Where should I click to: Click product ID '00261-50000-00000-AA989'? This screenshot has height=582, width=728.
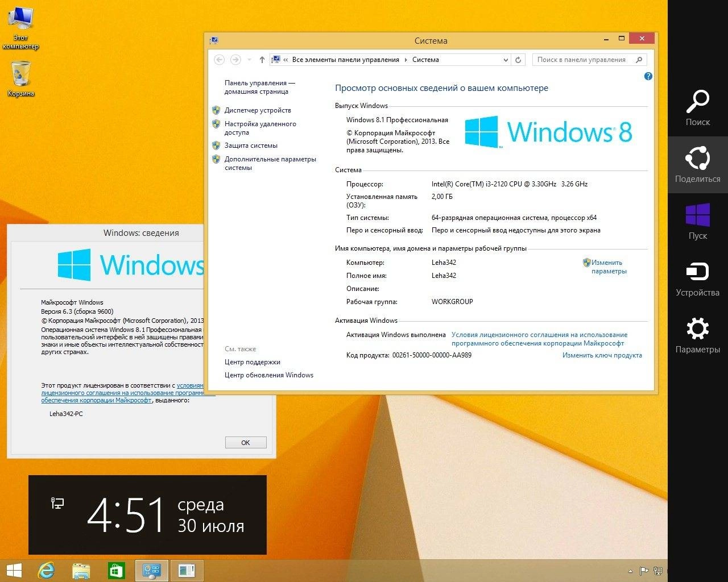point(432,355)
